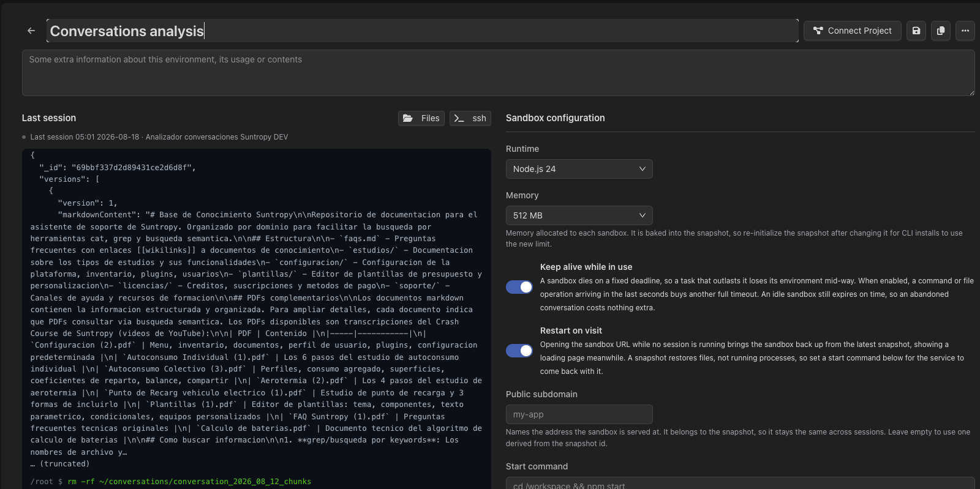This screenshot has height=489, width=980.
Task: Click the Sandbox configuration heading
Action: tap(556, 118)
